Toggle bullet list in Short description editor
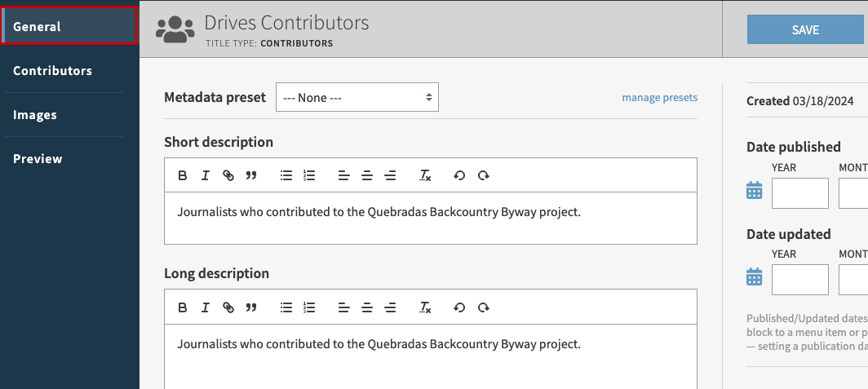This screenshot has width=868, height=389. click(x=286, y=175)
